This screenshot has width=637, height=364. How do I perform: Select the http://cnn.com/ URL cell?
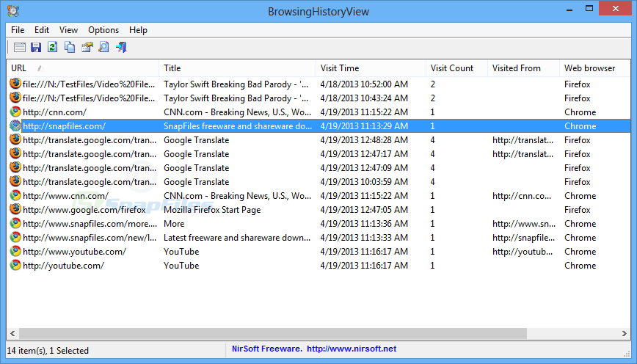(x=54, y=112)
